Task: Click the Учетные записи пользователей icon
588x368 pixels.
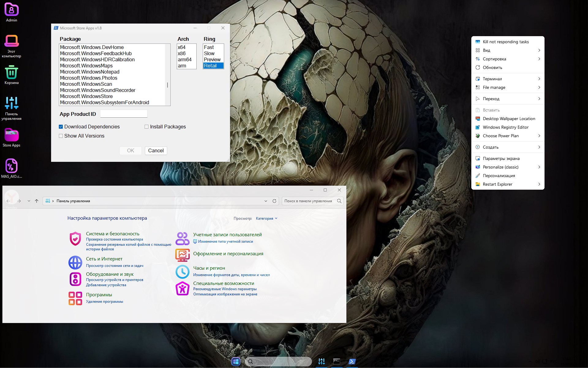Action: tap(182, 238)
